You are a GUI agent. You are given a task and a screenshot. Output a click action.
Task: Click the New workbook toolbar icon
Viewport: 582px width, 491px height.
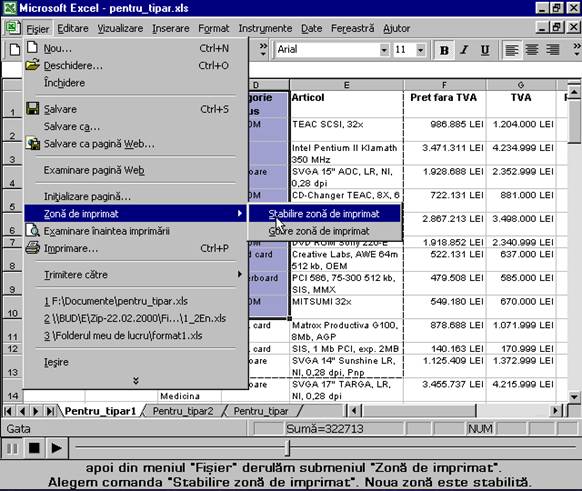coord(14,49)
